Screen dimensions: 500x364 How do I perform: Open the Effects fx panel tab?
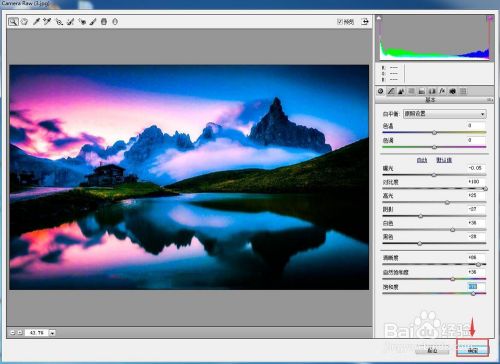tap(442, 91)
